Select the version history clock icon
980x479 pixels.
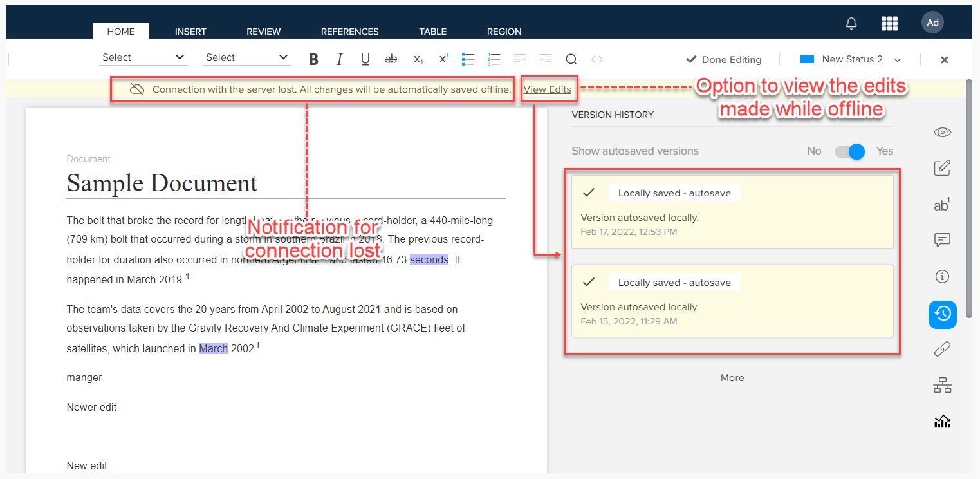tap(942, 314)
